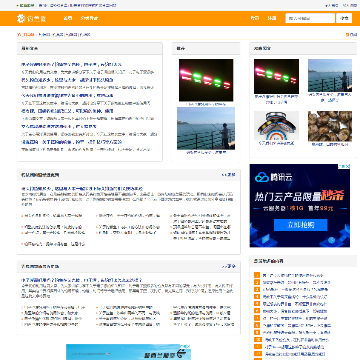The image size is (360, 360).
Task: Expand 'more' link of the middle article section
Action: point(229,175)
